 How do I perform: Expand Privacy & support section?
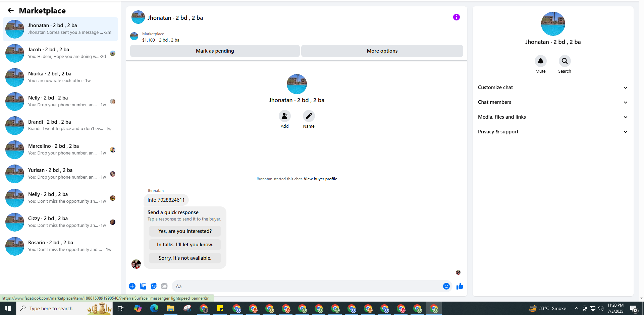553,132
